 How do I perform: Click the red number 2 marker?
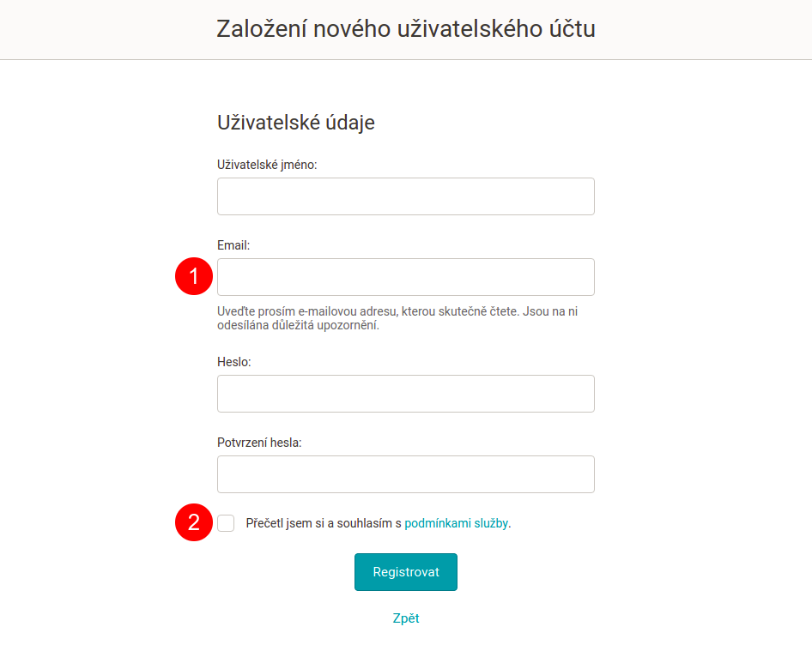click(x=194, y=522)
